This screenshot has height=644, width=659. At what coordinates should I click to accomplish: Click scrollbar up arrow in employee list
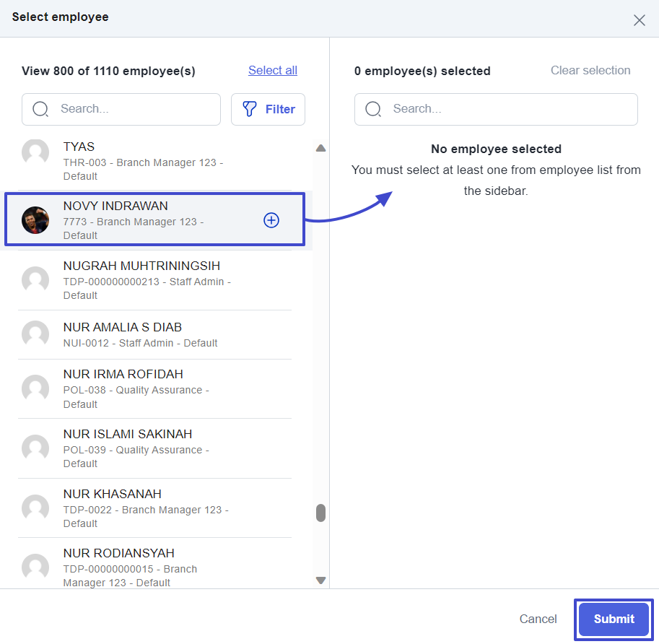pyautogui.click(x=321, y=148)
